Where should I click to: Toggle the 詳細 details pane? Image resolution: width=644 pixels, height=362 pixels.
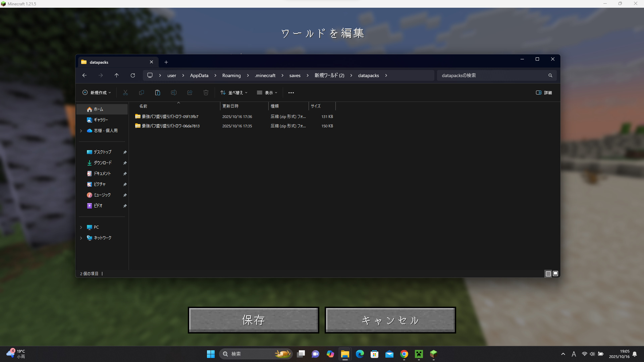point(544,93)
